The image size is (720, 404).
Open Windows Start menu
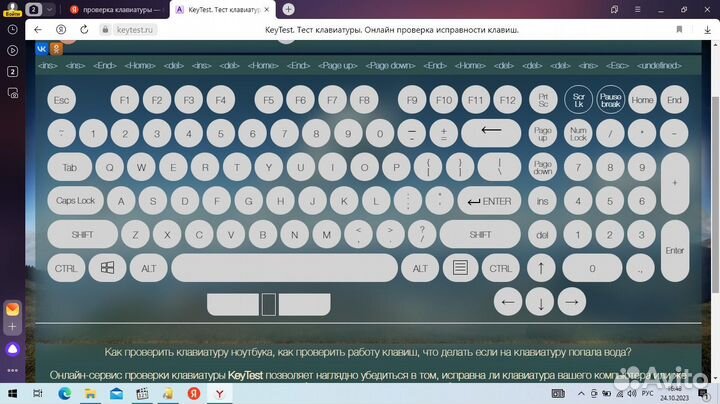12,393
